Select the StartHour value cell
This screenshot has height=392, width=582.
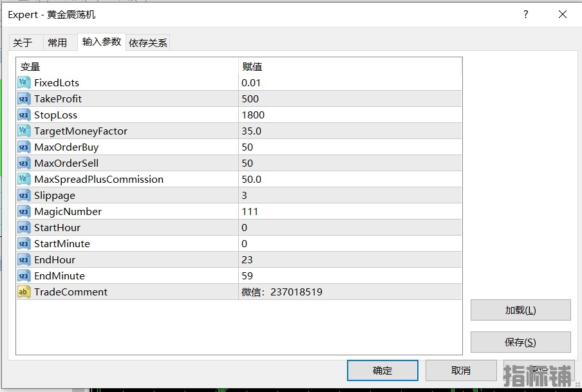350,227
